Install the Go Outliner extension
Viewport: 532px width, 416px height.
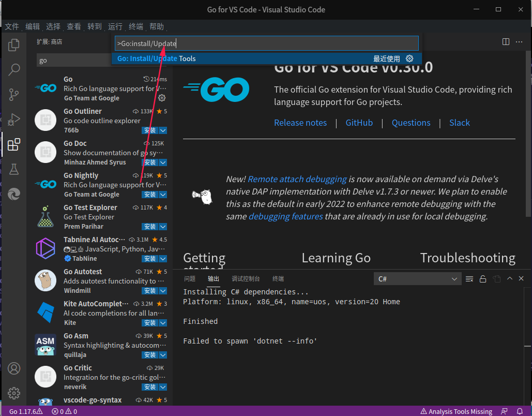coord(150,130)
